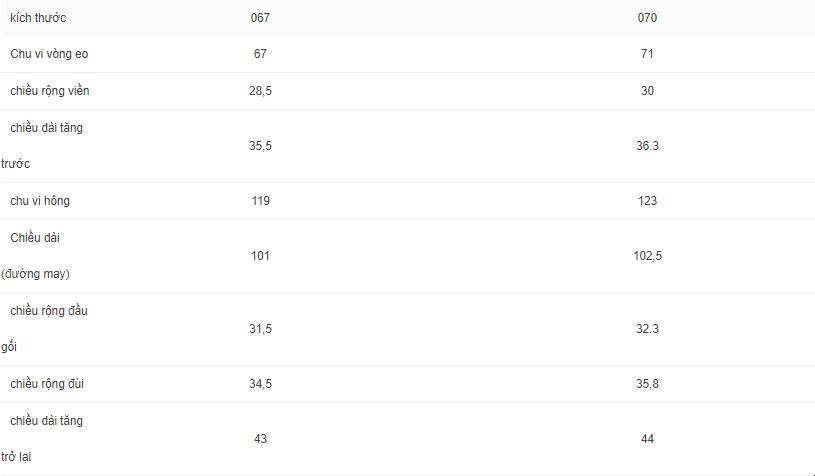815x476 pixels.
Task: Click knee width value 31,5
Action: 260,329
